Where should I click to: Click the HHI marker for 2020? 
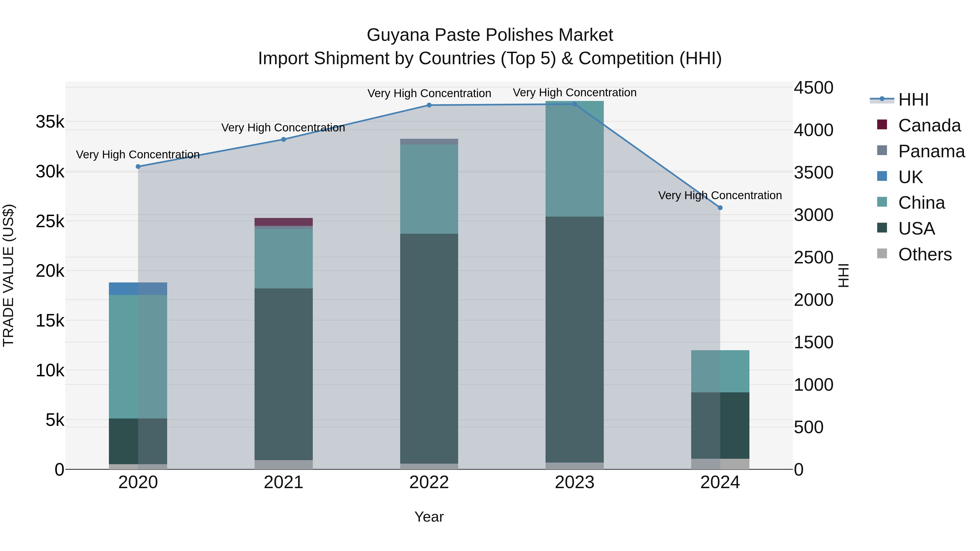[x=138, y=167]
